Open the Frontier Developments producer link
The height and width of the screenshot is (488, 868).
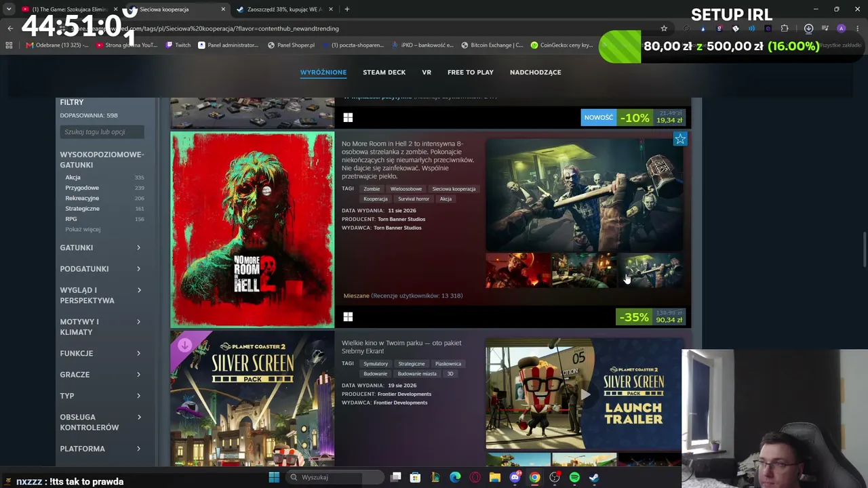[x=404, y=394]
